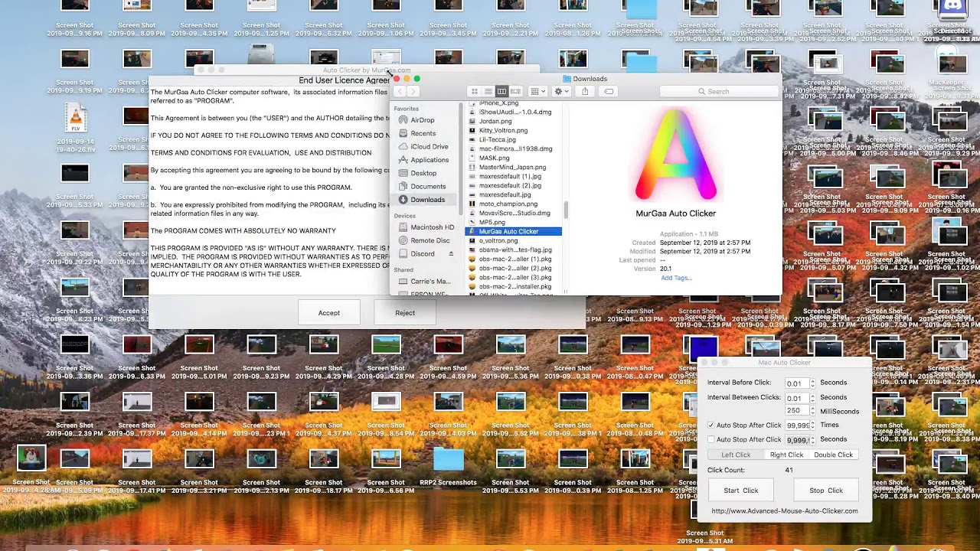Image resolution: width=980 pixels, height=551 pixels.
Task: Reject the End User Licence Agreement
Action: click(x=405, y=312)
